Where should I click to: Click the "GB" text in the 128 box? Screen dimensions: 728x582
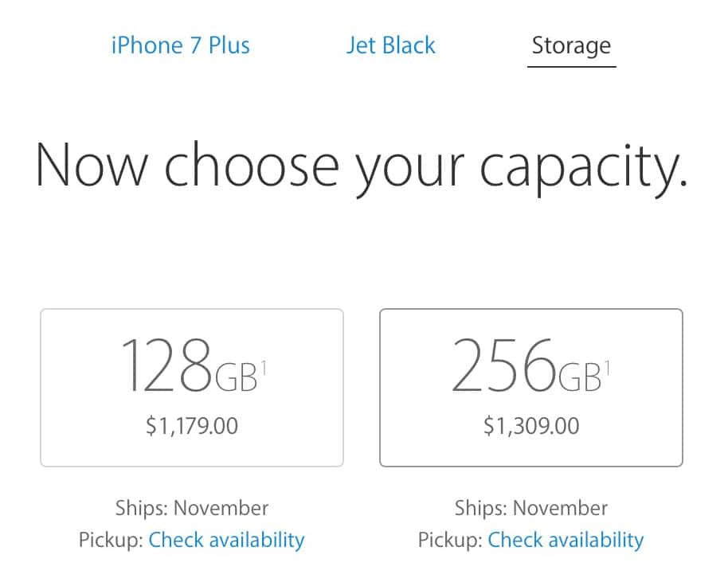click(x=235, y=377)
